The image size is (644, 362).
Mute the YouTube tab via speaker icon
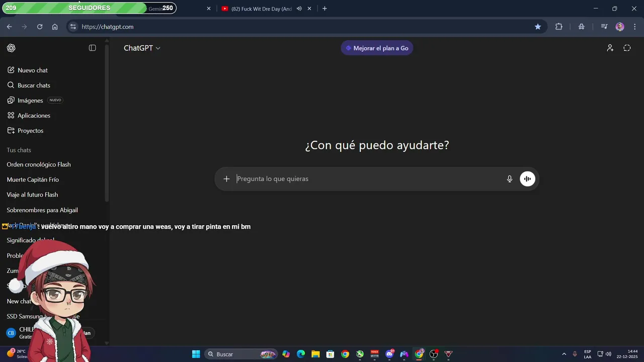click(x=299, y=9)
